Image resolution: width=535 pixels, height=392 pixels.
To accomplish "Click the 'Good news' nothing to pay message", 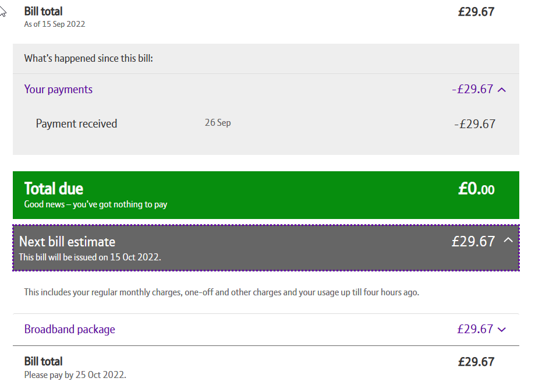I will [95, 204].
